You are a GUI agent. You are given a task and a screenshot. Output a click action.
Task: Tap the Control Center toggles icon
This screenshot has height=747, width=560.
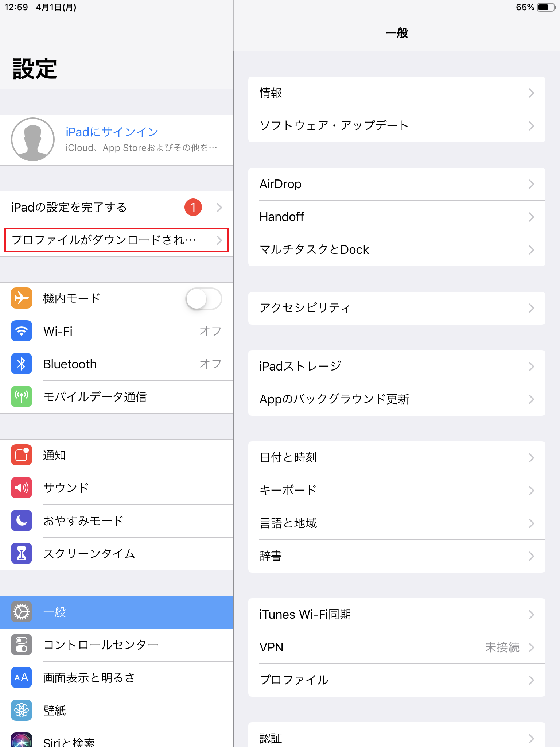[x=22, y=645]
